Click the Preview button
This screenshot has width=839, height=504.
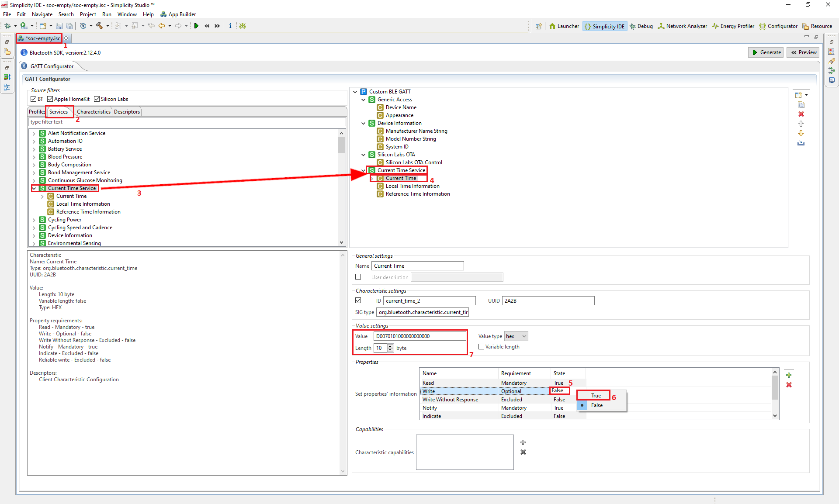(x=804, y=52)
